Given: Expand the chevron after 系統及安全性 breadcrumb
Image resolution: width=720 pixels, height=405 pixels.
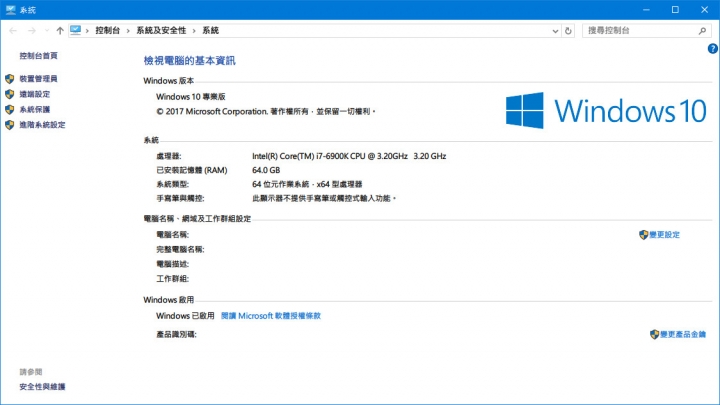Looking at the screenshot, I should 194,31.
